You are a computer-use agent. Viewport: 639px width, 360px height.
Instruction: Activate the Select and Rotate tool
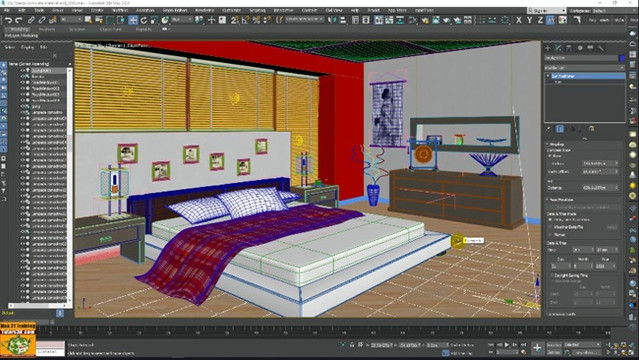[144, 20]
